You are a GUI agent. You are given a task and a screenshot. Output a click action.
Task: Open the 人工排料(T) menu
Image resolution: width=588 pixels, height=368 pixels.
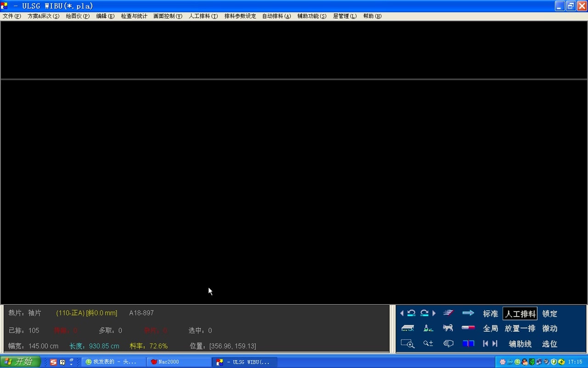pyautogui.click(x=203, y=16)
